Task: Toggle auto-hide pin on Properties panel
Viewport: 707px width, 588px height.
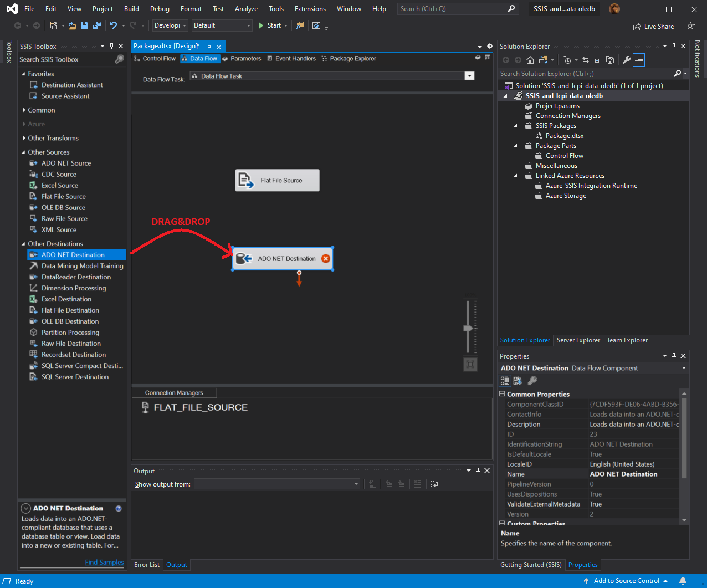Action: pos(674,356)
